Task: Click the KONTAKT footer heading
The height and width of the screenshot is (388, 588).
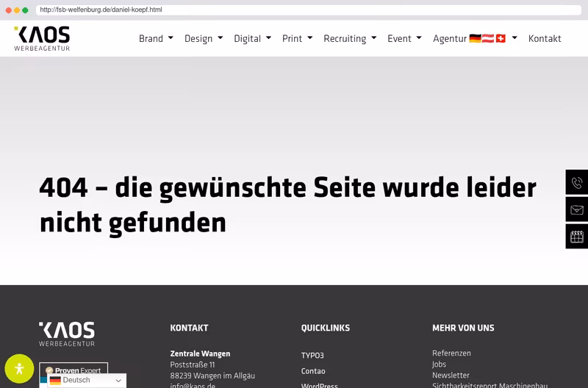Action: coord(189,328)
